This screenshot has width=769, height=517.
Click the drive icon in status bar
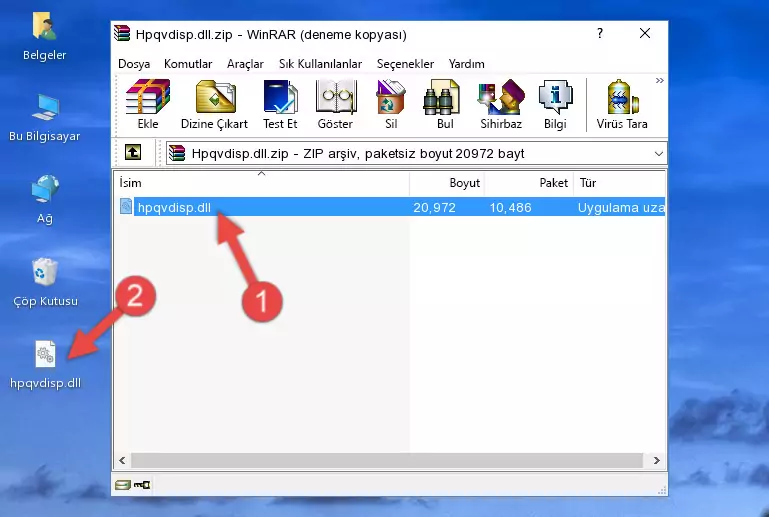tap(123, 485)
